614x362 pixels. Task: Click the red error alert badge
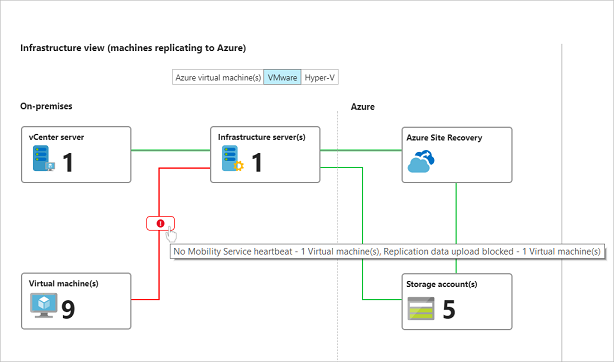pos(161,223)
